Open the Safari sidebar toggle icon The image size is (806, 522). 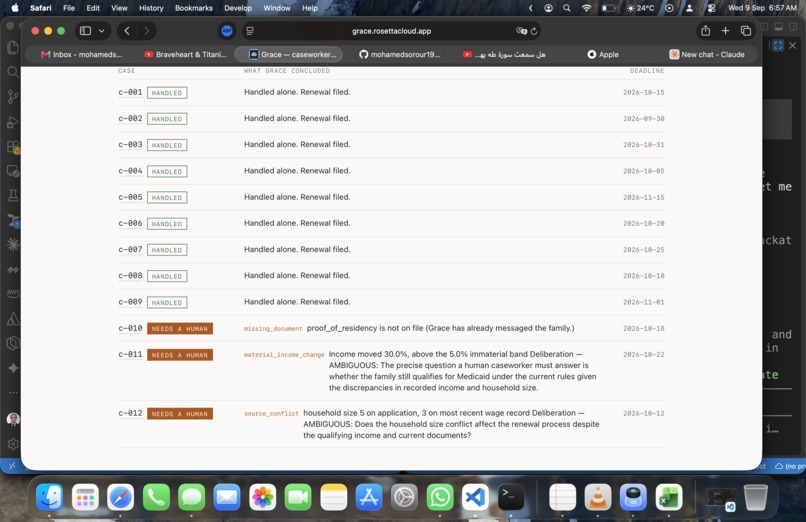coord(85,31)
